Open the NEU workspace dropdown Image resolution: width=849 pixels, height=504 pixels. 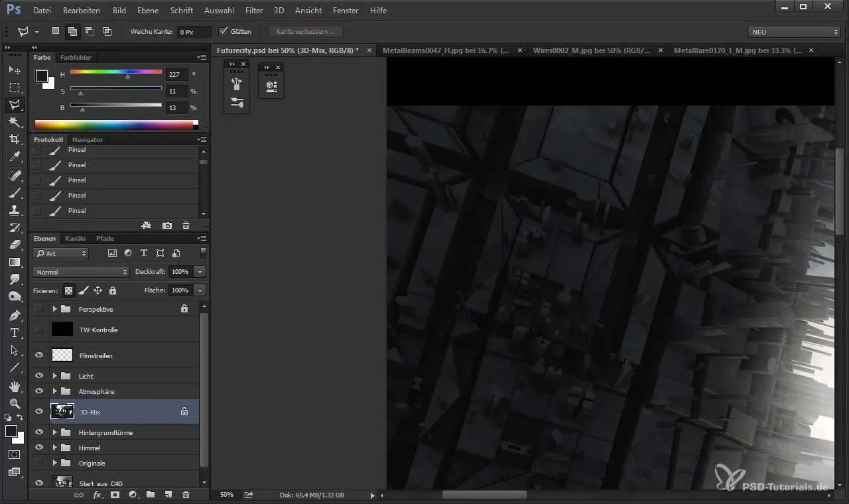click(x=794, y=32)
